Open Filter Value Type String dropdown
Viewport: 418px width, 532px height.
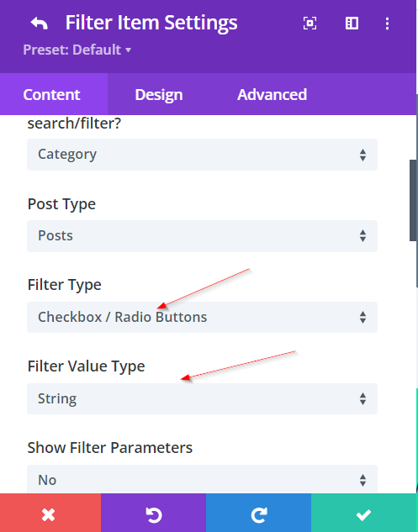(x=202, y=398)
